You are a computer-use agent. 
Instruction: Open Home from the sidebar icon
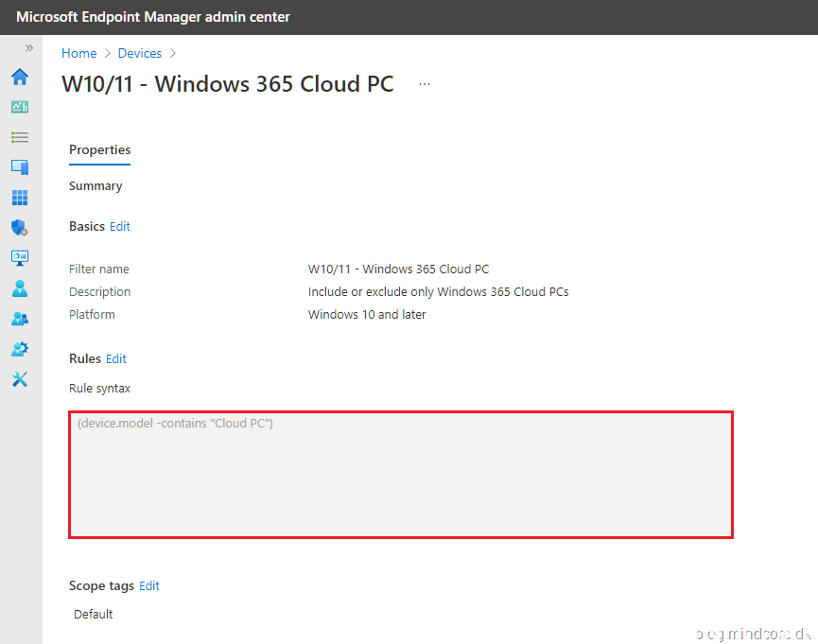click(20, 78)
